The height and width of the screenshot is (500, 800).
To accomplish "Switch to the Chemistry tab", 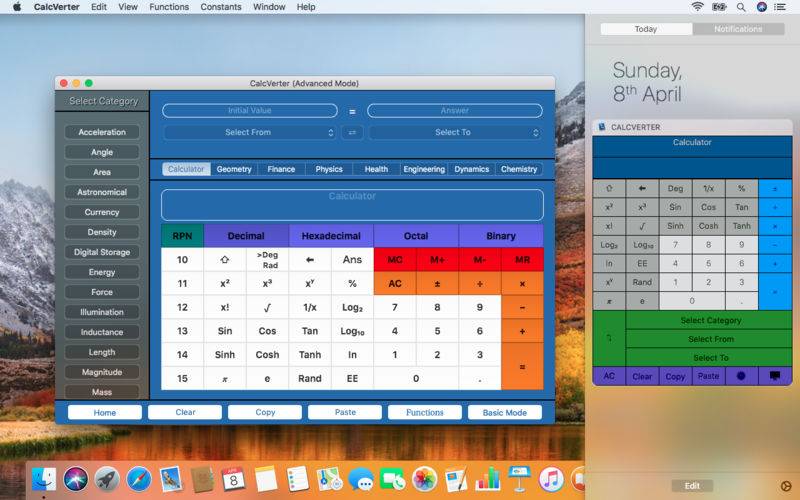I will (519, 169).
